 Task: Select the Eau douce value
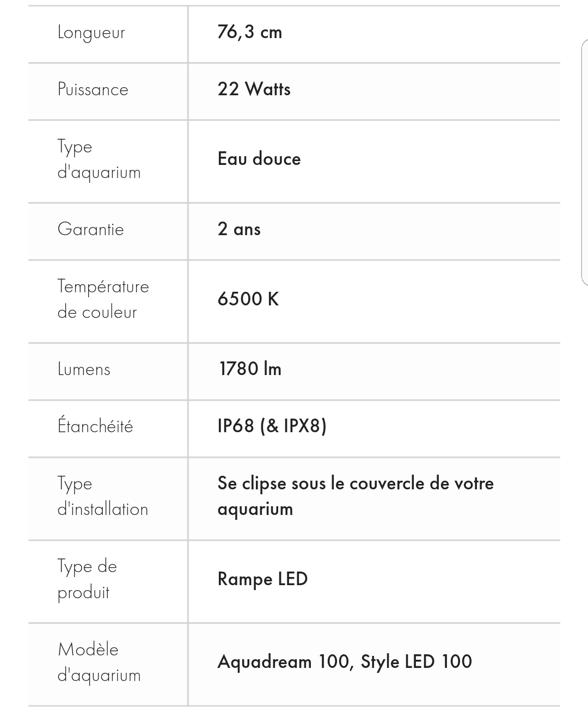(259, 159)
